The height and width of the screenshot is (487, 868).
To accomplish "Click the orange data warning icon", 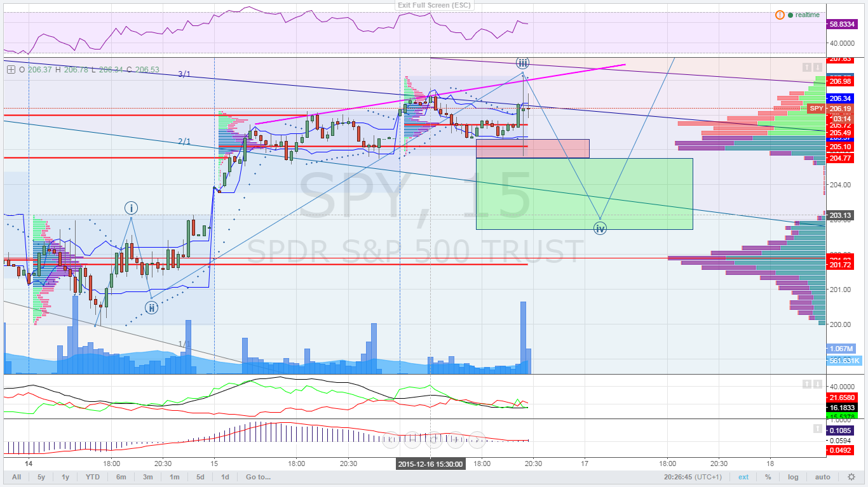I will pyautogui.click(x=780, y=15).
